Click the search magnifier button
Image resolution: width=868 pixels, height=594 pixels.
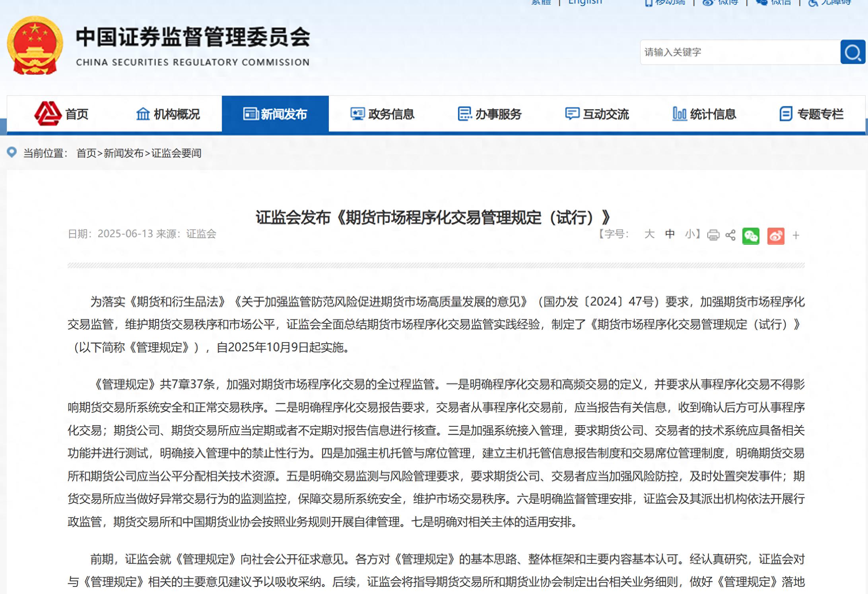pos(852,52)
